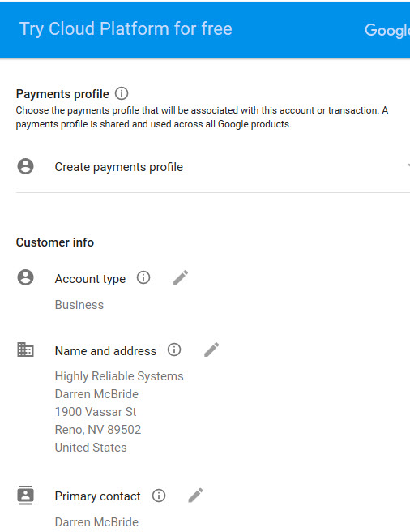Show info tooltip for Name and address
This screenshot has height=532, width=410.
(x=174, y=350)
